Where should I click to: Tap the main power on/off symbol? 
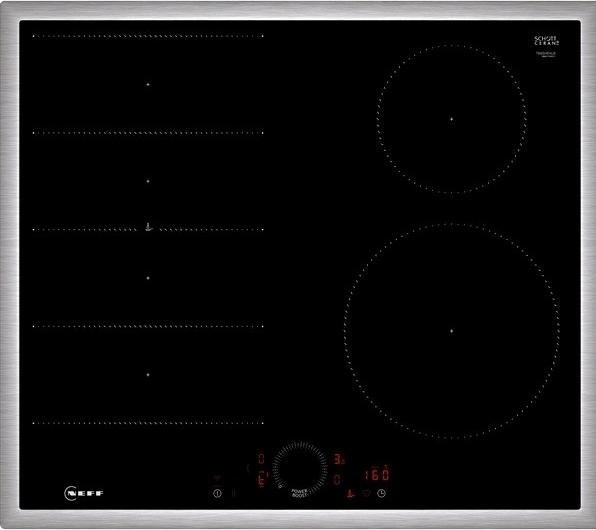coord(217,493)
